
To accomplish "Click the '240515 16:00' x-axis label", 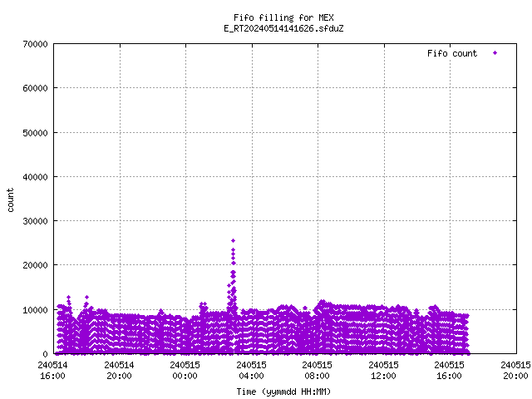I will (450, 371).
